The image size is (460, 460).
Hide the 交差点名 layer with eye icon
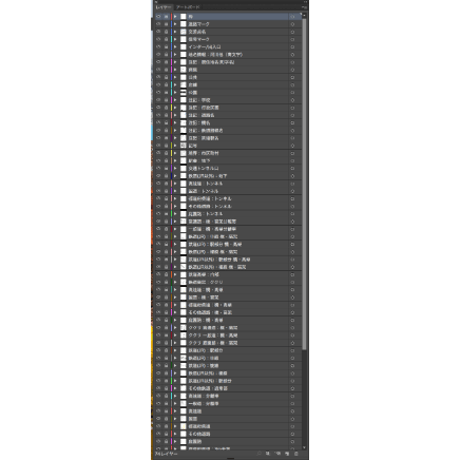click(x=158, y=32)
